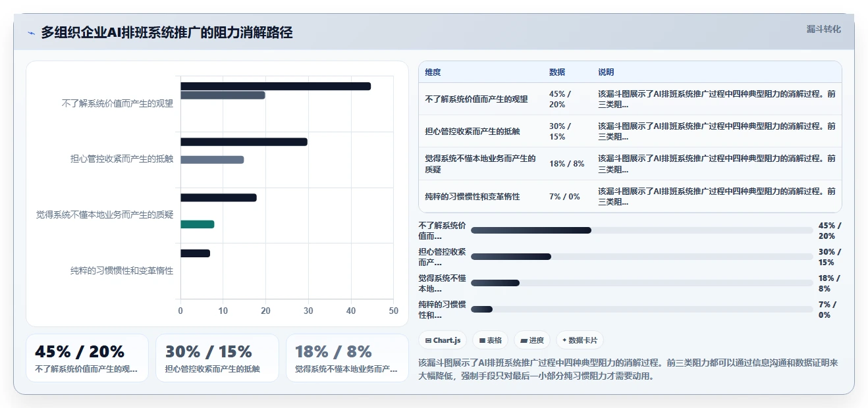The height and width of the screenshot is (408, 868).
Task: Select the 数据卡片 chip
Action: coord(580,340)
